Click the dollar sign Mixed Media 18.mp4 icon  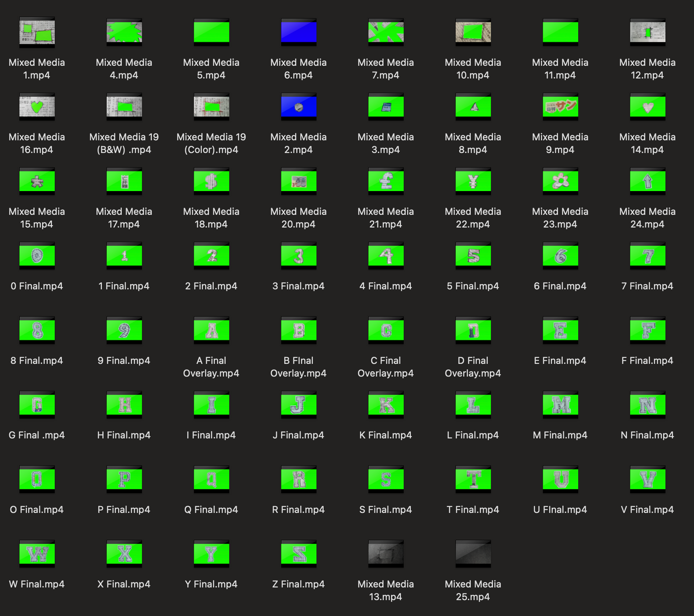point(211,181)
